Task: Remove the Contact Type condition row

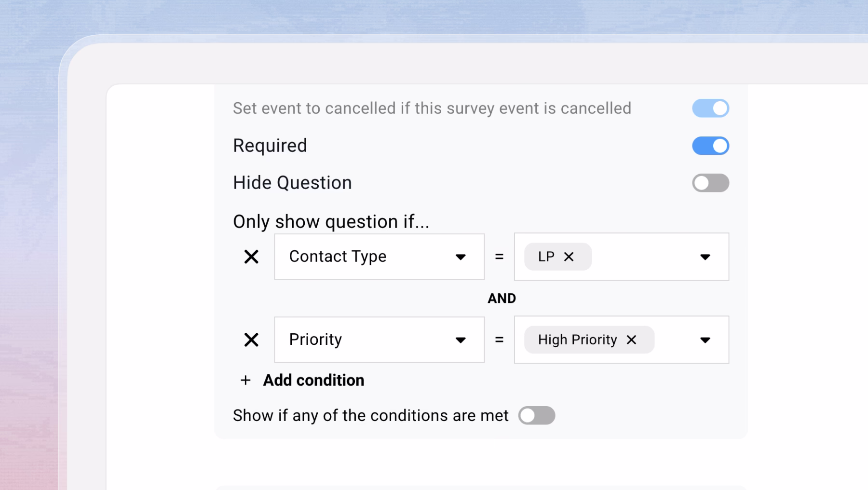Action: pyautogui.click(x=251, y=257)
